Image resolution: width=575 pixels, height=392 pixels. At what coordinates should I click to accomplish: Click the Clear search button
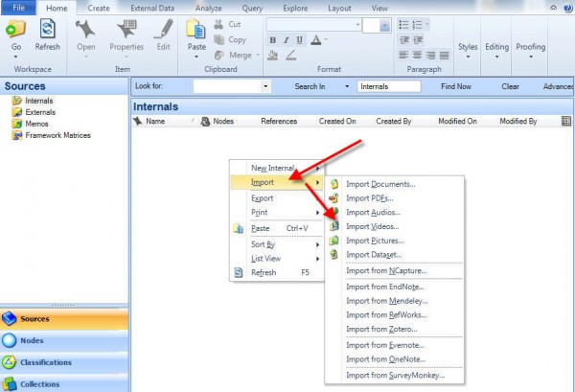pyautogui.click(x=510, y=86)
